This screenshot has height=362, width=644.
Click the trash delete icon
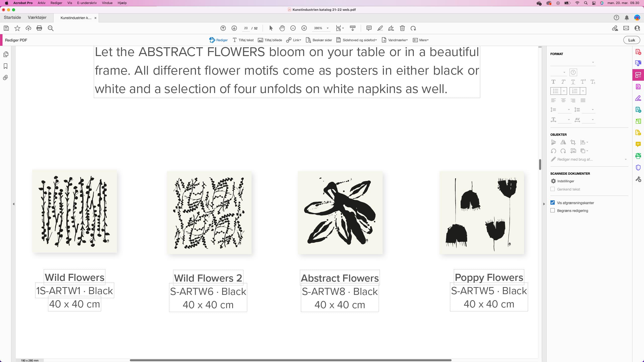click(x=402, y=28)
